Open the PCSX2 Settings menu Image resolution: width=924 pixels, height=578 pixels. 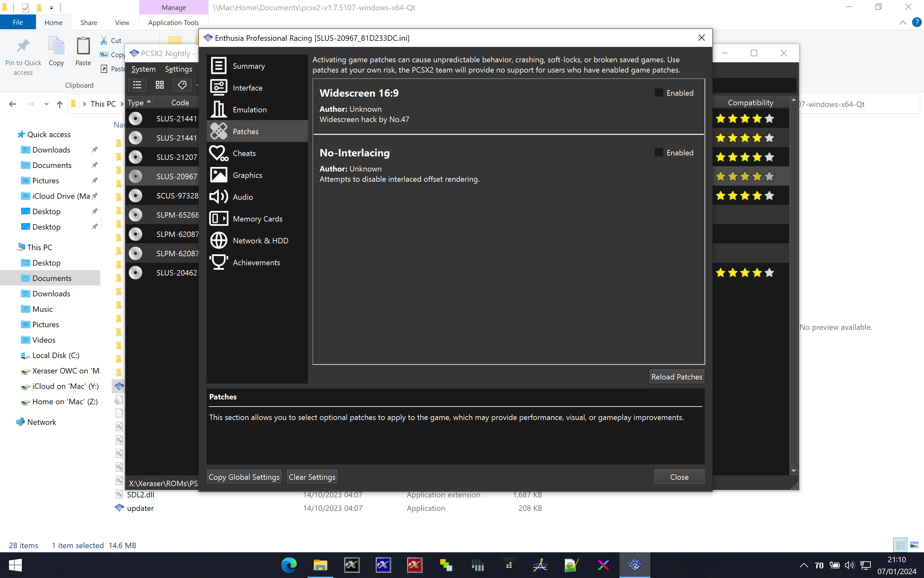coord(178,69)
